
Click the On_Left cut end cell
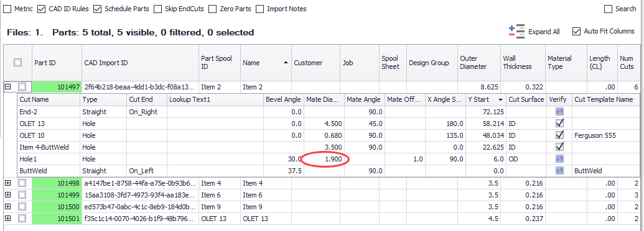point(147,171)
